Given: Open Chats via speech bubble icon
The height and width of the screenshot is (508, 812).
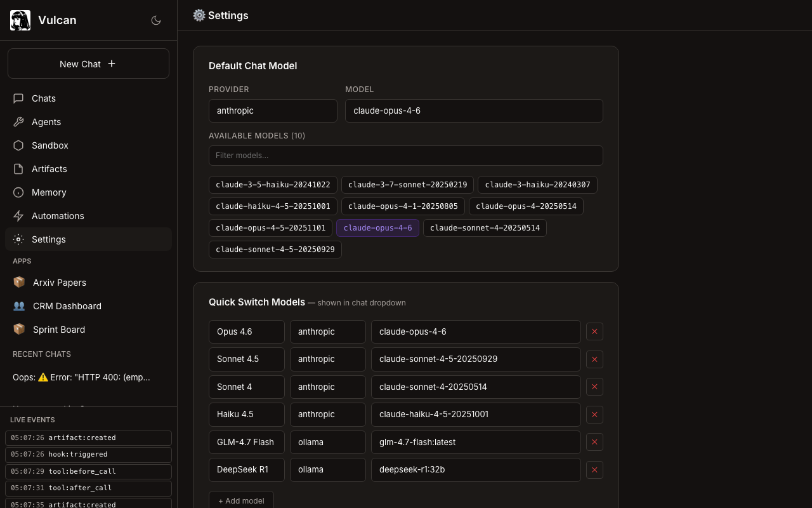Looking at the screenshot, I should (x=18, y=98).
